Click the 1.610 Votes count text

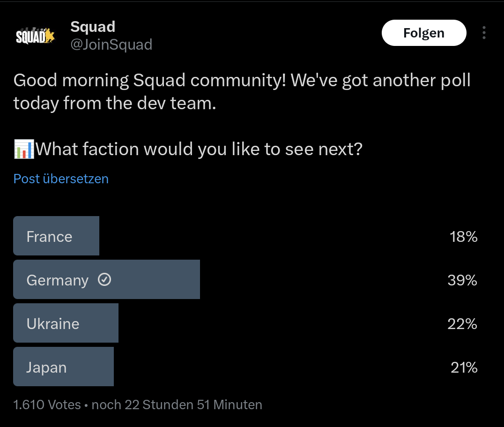coord(47,405)
